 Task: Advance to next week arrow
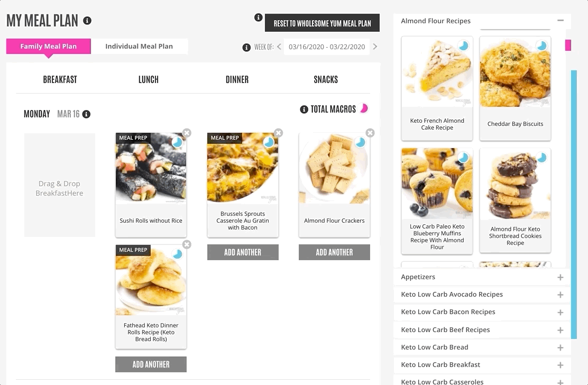pos(375,47)
